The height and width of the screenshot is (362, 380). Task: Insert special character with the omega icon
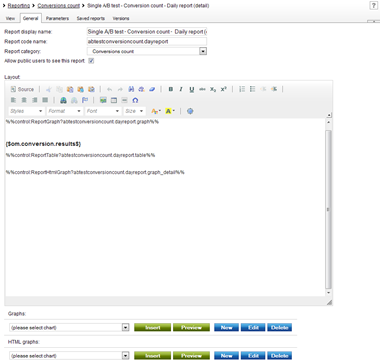click(x=135, y=100)
